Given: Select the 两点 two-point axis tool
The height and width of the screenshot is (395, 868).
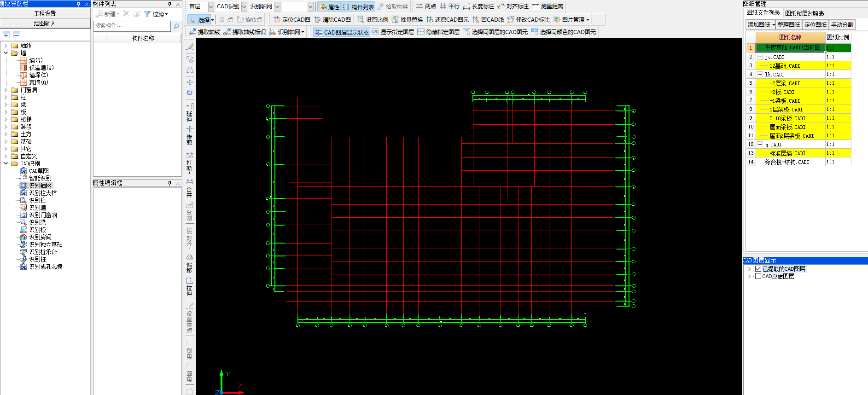Looking at the screenshot, I should click(x=426, y=6).
